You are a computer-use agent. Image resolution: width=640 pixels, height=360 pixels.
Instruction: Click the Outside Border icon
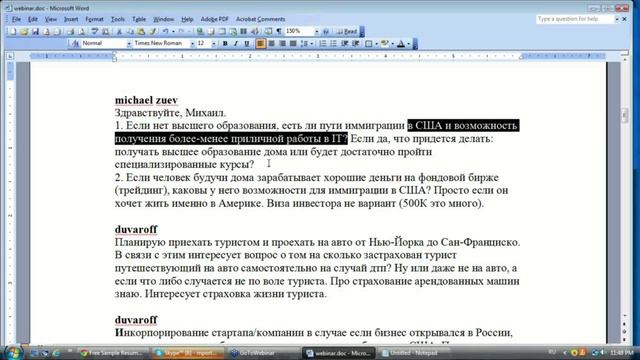pos(368,43)
